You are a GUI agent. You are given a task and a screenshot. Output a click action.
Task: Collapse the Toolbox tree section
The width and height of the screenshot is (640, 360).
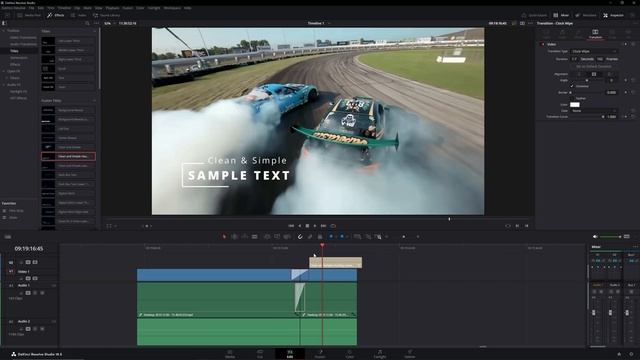[4, 31]
